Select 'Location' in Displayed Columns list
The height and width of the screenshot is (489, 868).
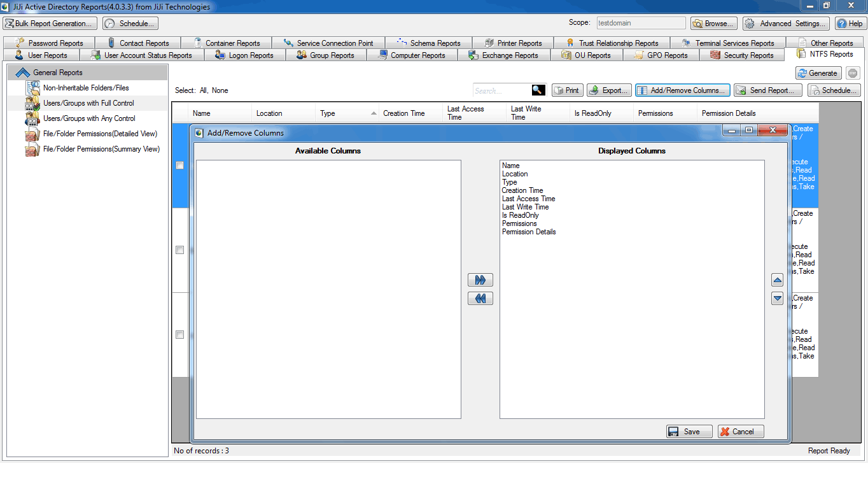(515, 174)
